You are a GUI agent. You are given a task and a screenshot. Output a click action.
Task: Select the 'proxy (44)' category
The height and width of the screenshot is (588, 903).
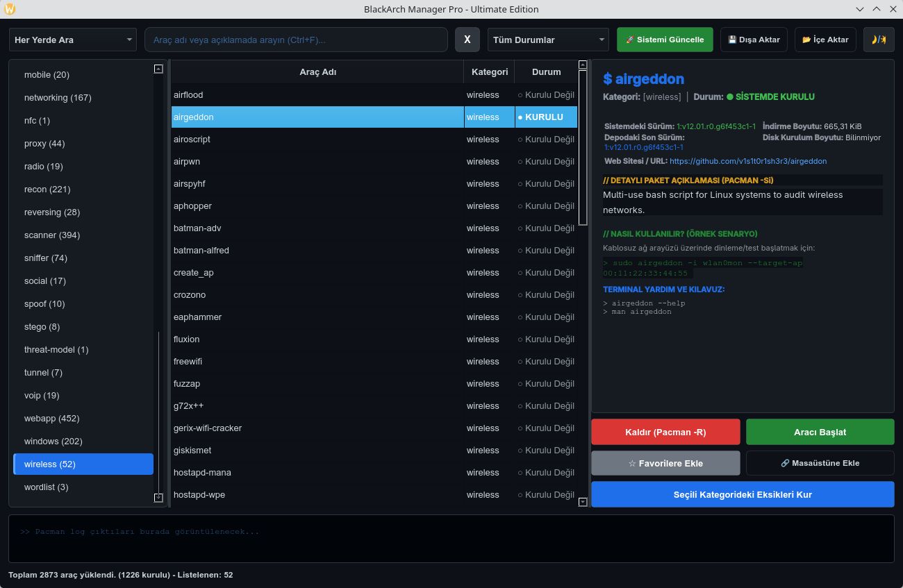83,144
